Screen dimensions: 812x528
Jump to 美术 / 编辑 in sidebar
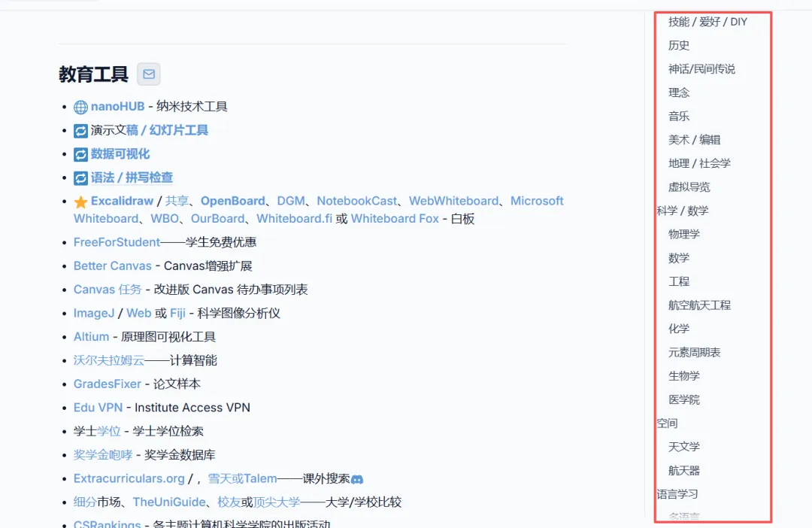(694, 140)
